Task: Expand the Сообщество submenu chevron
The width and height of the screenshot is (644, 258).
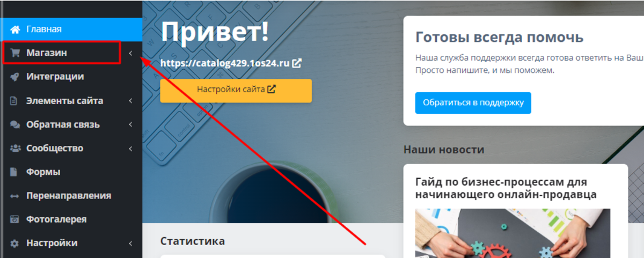Action: pyautogui.click(x=130, y=148)
